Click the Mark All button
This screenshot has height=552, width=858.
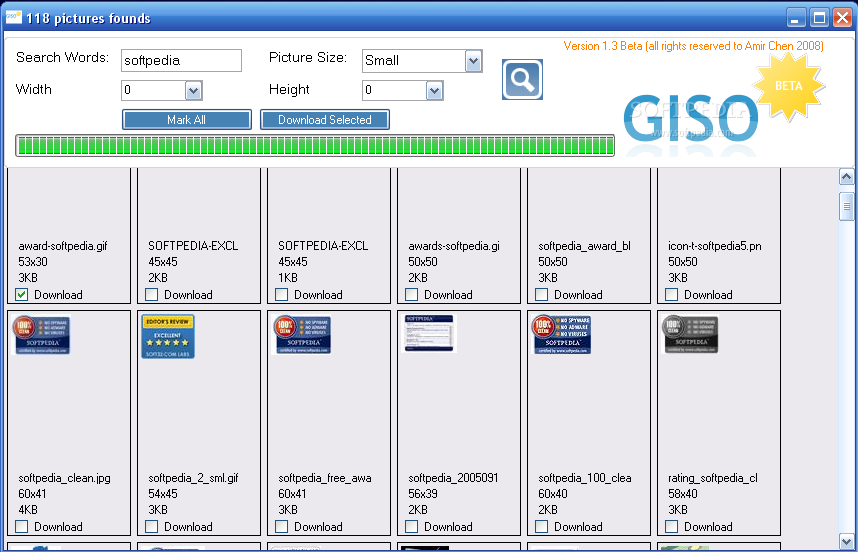(x=187, y=120)
